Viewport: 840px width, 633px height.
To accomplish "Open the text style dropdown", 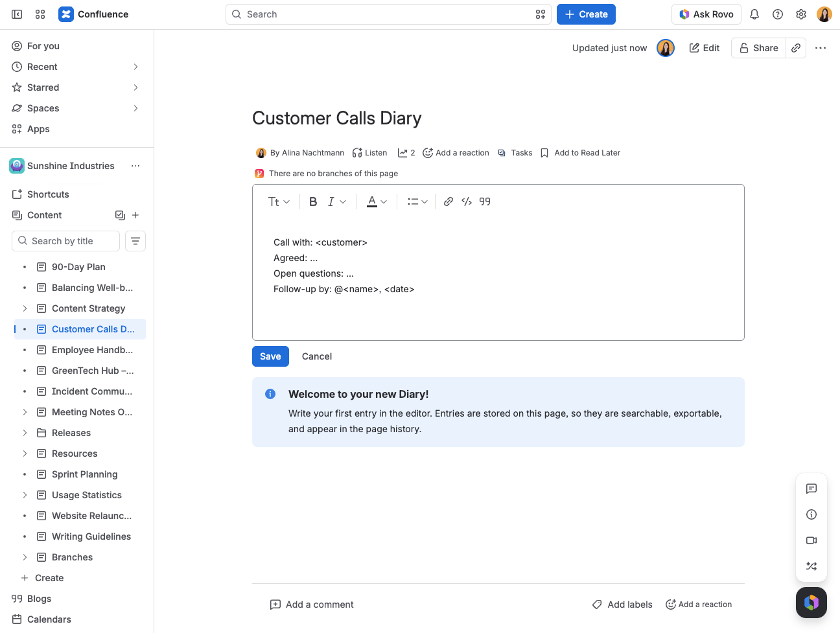I will [x=279, y=201].
